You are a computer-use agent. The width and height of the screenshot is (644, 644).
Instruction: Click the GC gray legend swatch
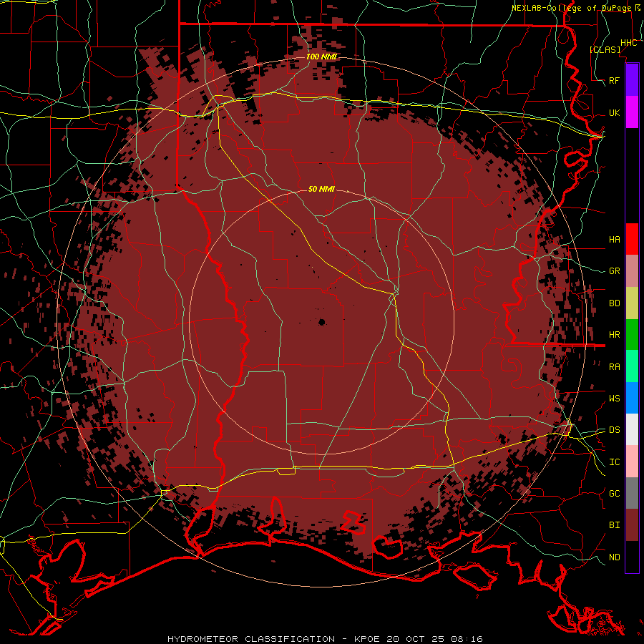(x=632, y=493)
